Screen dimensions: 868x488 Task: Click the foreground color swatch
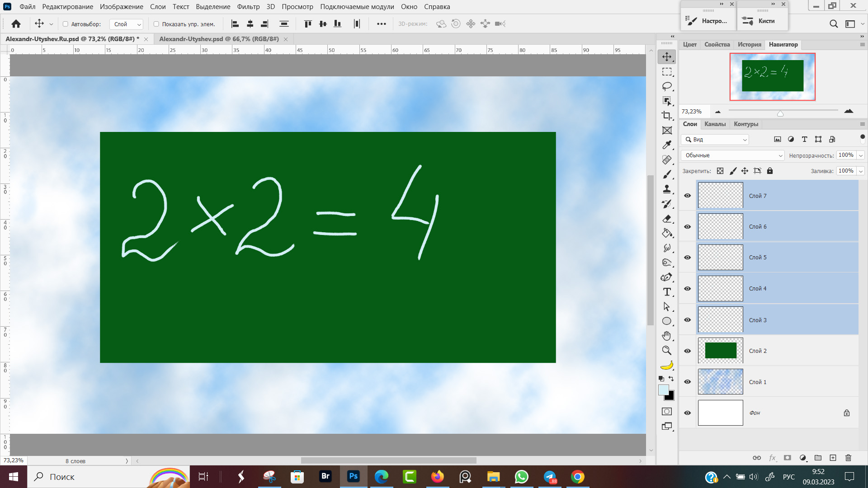[664, 390]
